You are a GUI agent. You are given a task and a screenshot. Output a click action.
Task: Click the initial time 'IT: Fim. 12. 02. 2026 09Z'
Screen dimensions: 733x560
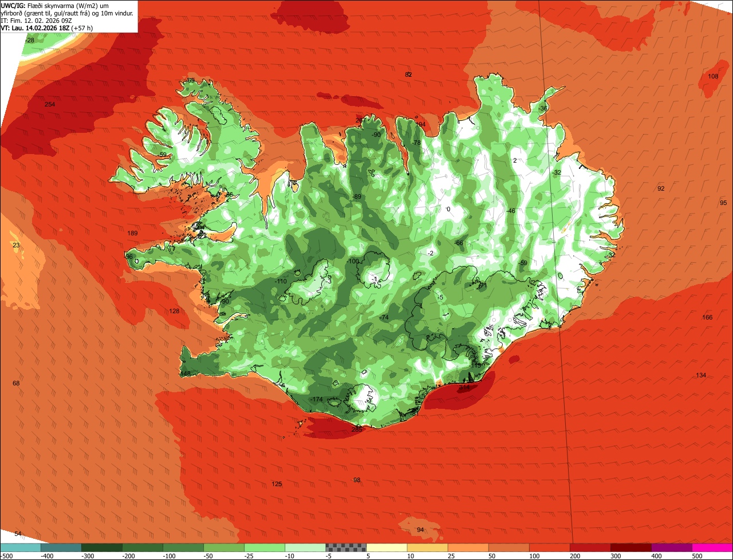click(37, 20)
